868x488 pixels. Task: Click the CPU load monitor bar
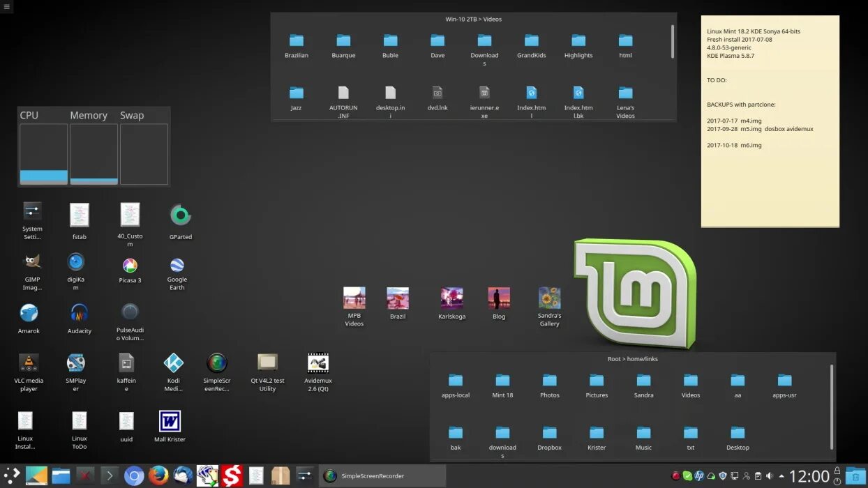coord(44,154)
